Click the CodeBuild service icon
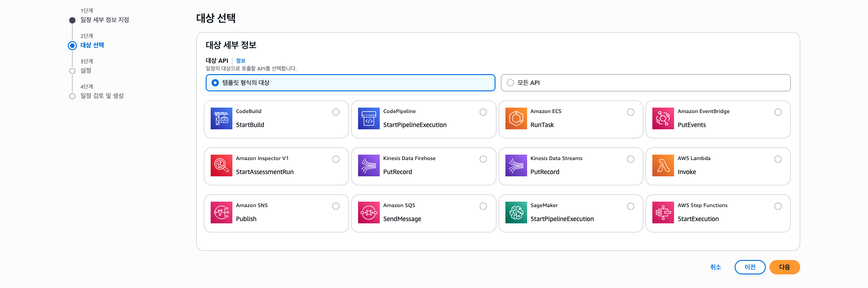 click(x=222, y=118)
